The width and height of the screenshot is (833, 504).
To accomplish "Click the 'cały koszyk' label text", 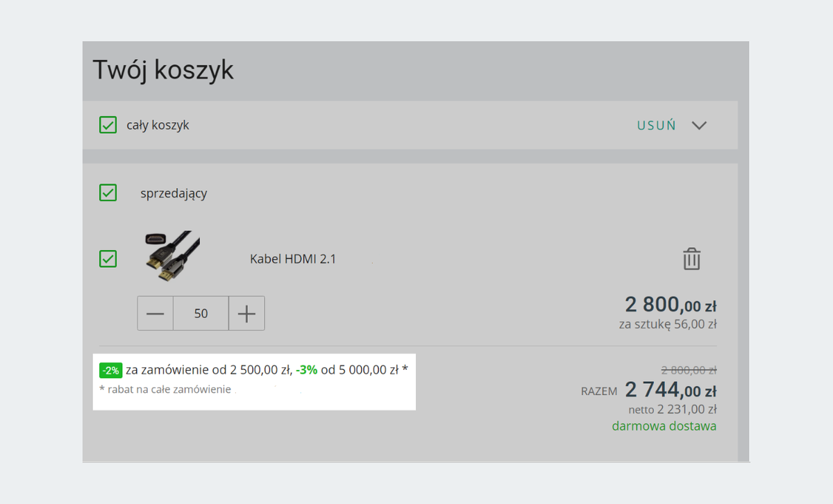I will pyautogui.click(x=158, y=126).
